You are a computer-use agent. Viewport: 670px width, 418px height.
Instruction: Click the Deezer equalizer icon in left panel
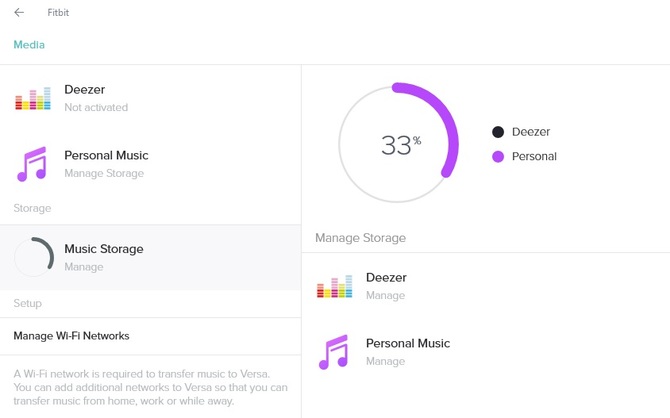point(33,98)
